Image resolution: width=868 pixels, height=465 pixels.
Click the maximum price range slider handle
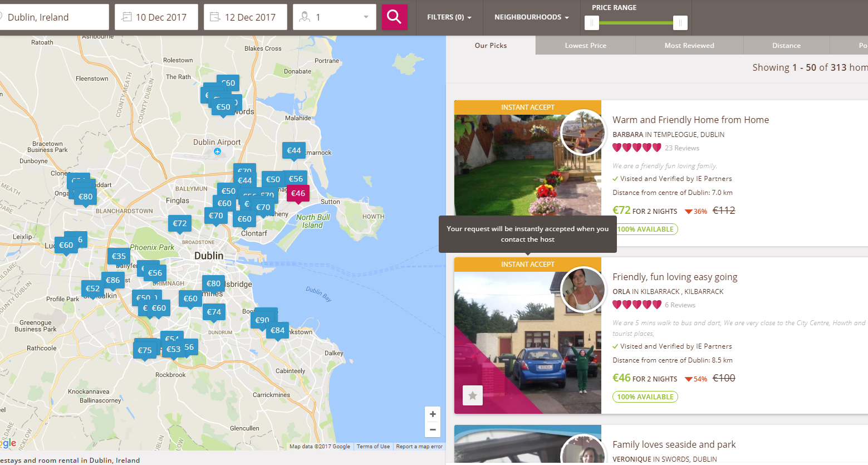680,23
